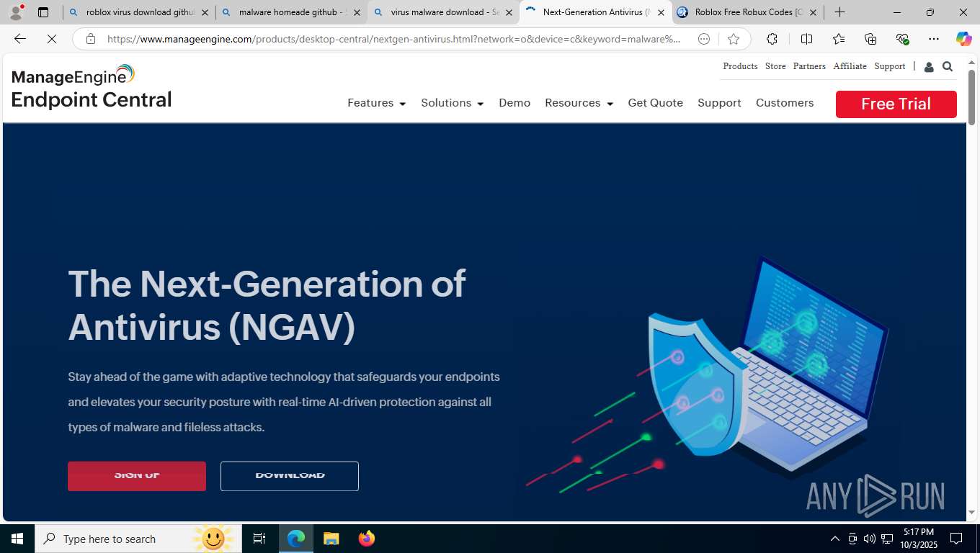Image resolution: width=980 pixels, height=553 pixels.
Task: Open the Demo menu item
Action: [514, 103]
